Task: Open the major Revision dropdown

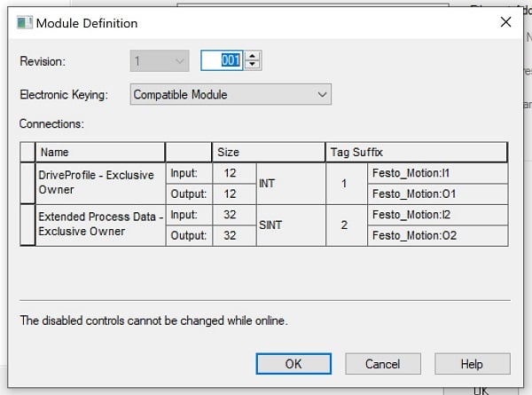Action: click(x=160, y=61)
